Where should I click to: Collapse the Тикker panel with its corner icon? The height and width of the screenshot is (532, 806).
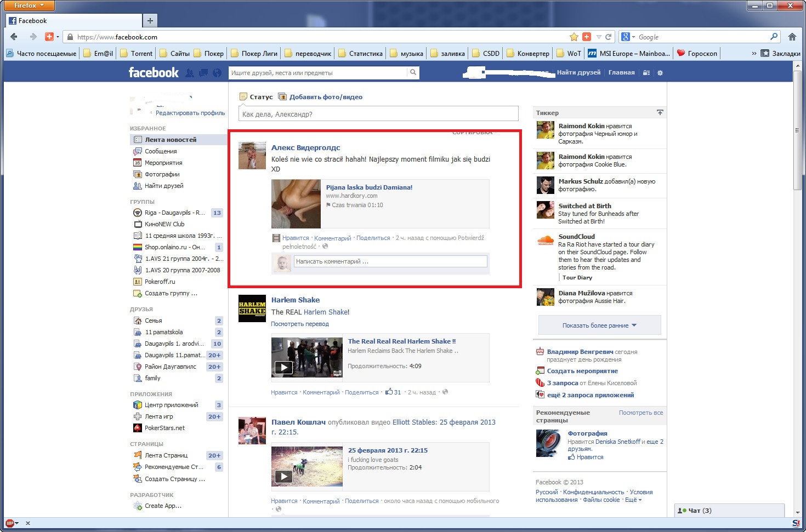[660, 112]
